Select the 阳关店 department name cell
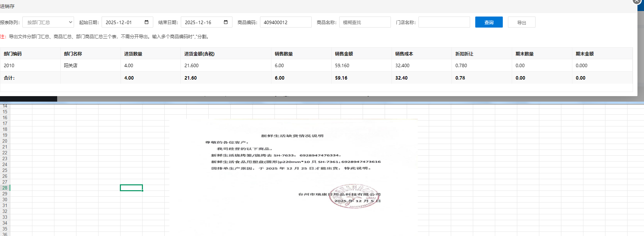 tap(71, 65)
